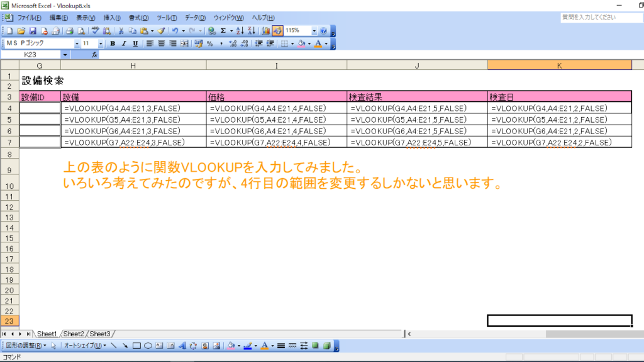
Task: Toggle Underline formatting
Action: [135, 43]
